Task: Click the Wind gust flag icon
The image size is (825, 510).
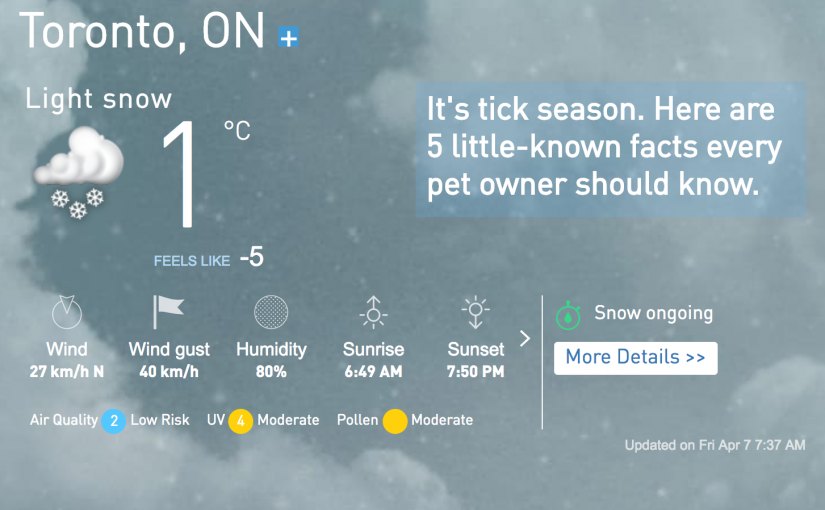Action: click(168, 312)
